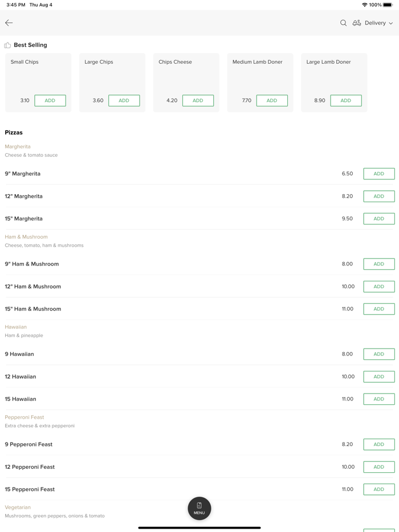The height and width of the screenshot is (532, 399).
Task: Tap the Ham & Mushroom category label
Action: (x=26, y=237)
